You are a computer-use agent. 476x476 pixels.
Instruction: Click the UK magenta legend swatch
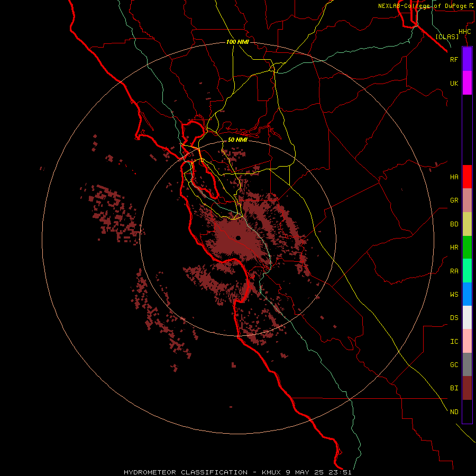(467, 83)
